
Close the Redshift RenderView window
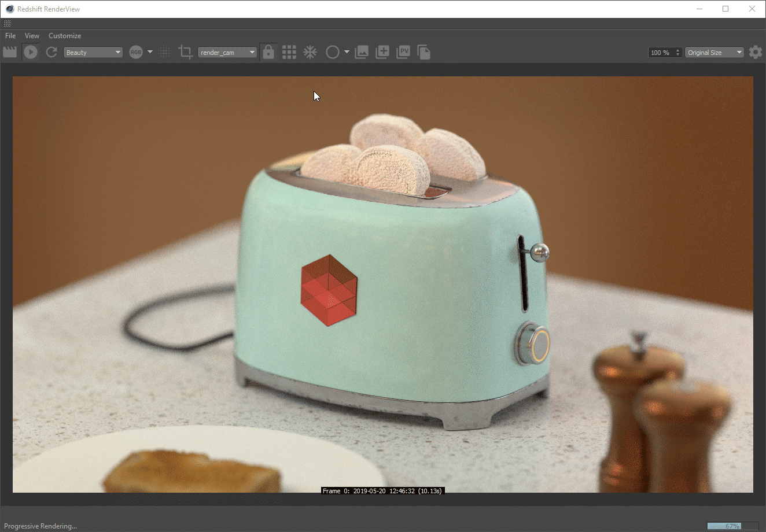pos(752,9)
